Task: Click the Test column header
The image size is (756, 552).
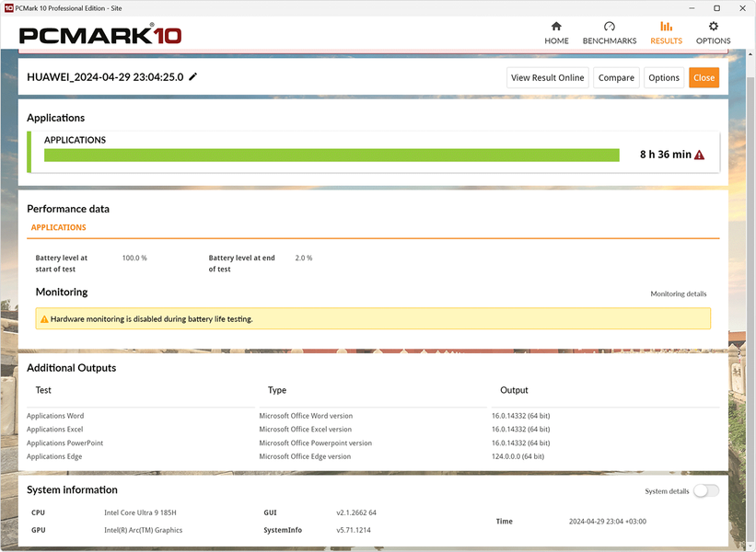Action: coord(43,390)
